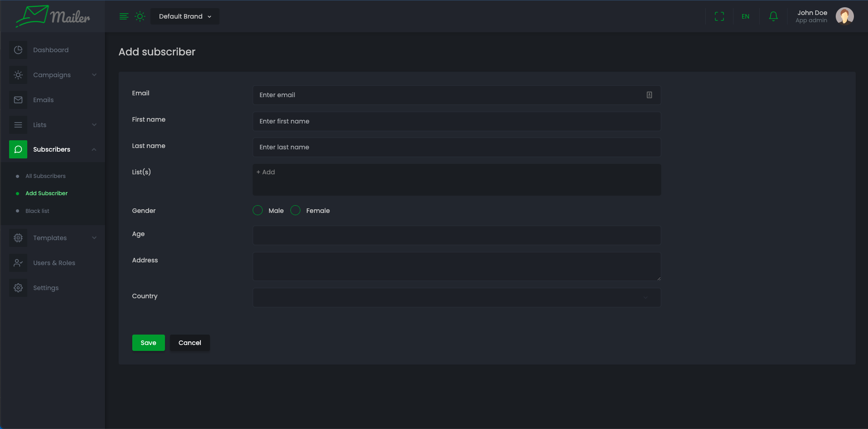Go to All Subscribers submenu item
The height and width of the screenshot is (429, 868).
tap(45, 176)
